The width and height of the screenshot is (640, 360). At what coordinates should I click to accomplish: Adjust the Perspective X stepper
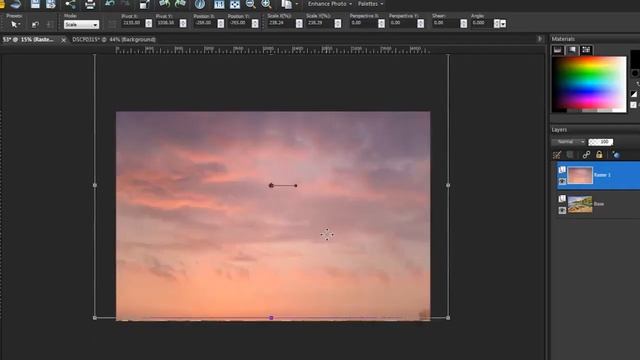[381, 23]
